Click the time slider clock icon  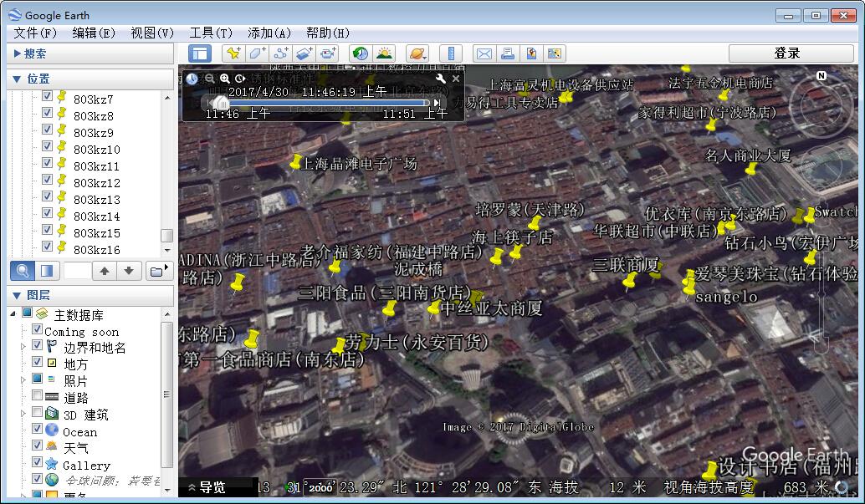(x=192, y=79)
